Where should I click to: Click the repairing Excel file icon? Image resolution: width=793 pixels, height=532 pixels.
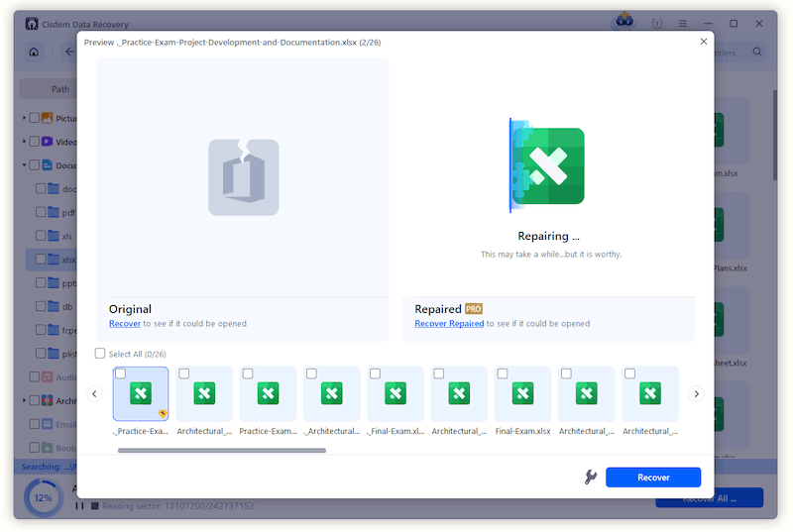point(547,165)
